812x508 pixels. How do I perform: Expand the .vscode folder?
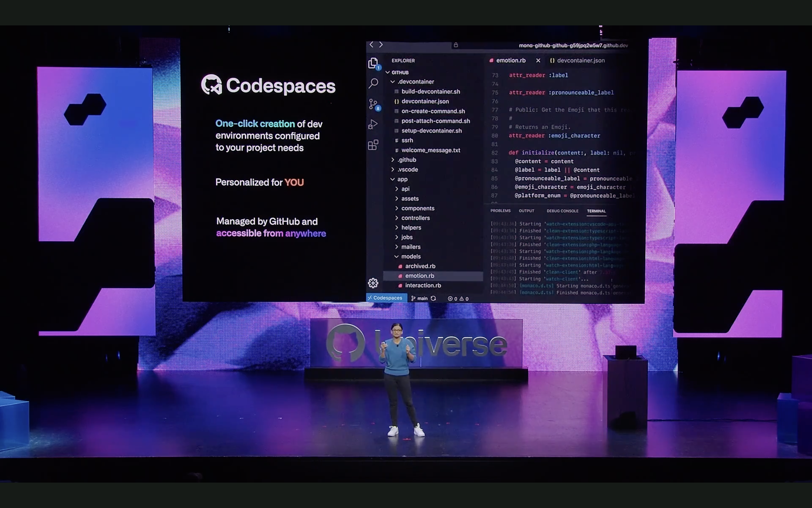404,170
